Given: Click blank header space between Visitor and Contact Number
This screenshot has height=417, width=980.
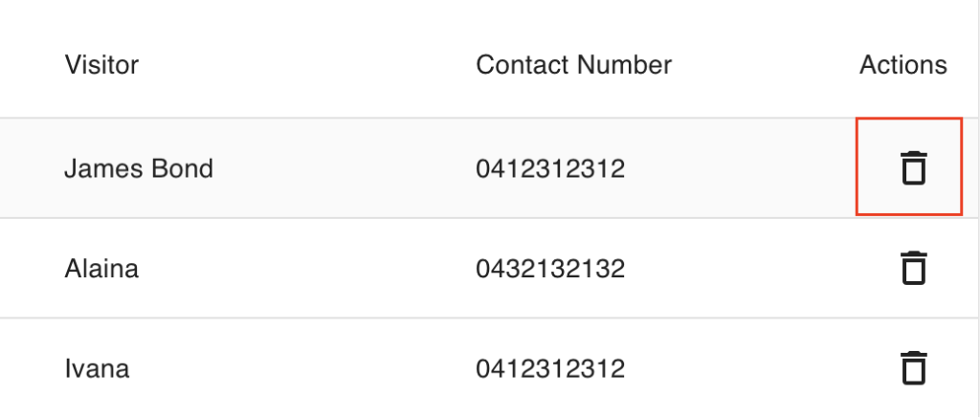Looking at the screenshot, I should (x=306, y=65).
